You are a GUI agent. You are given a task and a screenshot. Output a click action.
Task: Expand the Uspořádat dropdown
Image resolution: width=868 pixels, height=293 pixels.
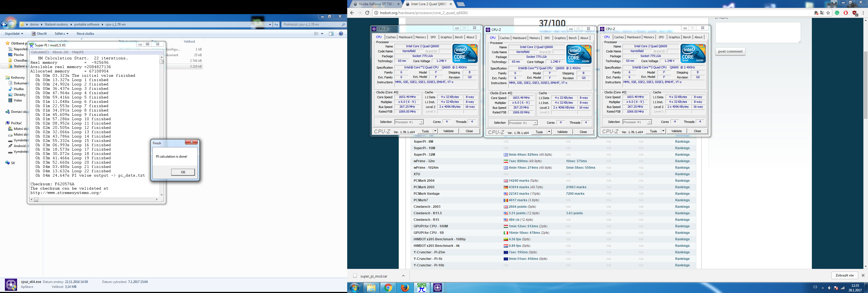[14, 34]
